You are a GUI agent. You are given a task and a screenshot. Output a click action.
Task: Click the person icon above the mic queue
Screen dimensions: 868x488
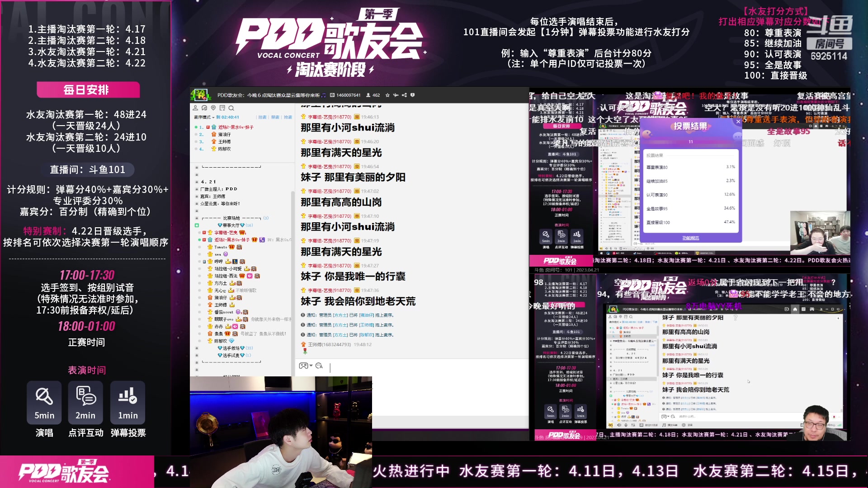click(x=195, y=108)
